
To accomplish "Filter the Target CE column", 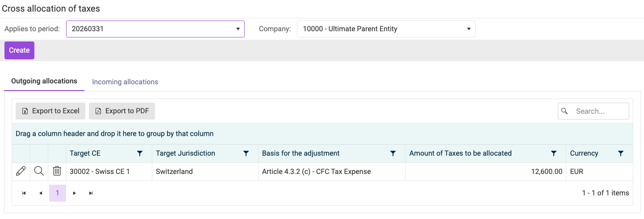I will click(x=140, y=153).
